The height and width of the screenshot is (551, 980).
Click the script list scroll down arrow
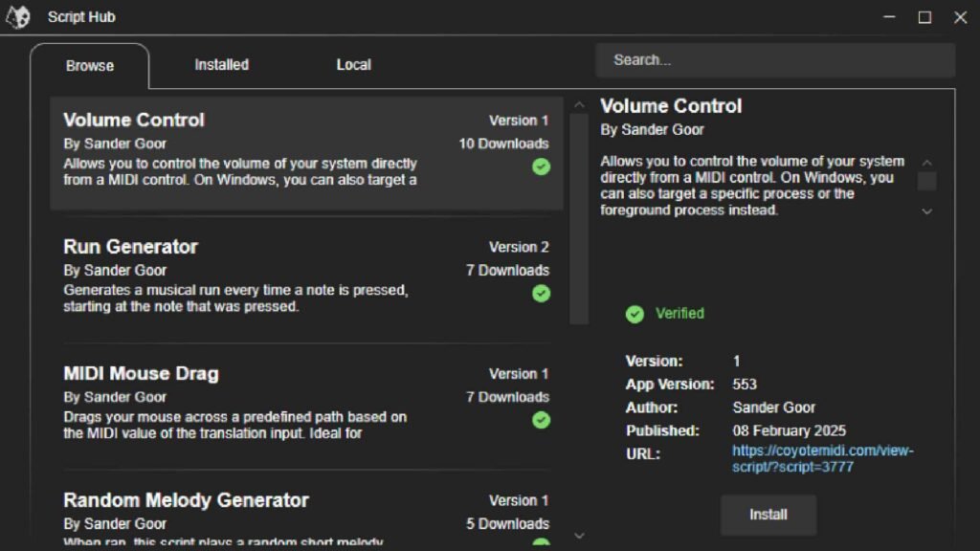coord(579,536)
